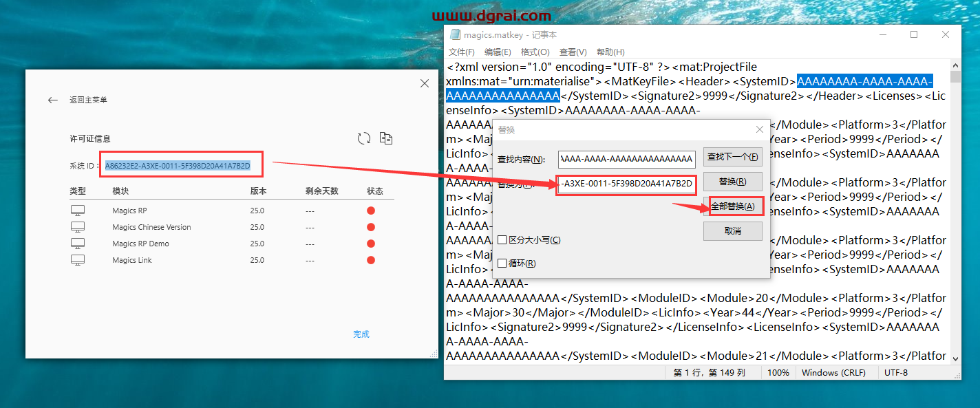Screen dimensions: 980x408
Task: Click the 替换(R) button
Action: click(x=732, y=182)
